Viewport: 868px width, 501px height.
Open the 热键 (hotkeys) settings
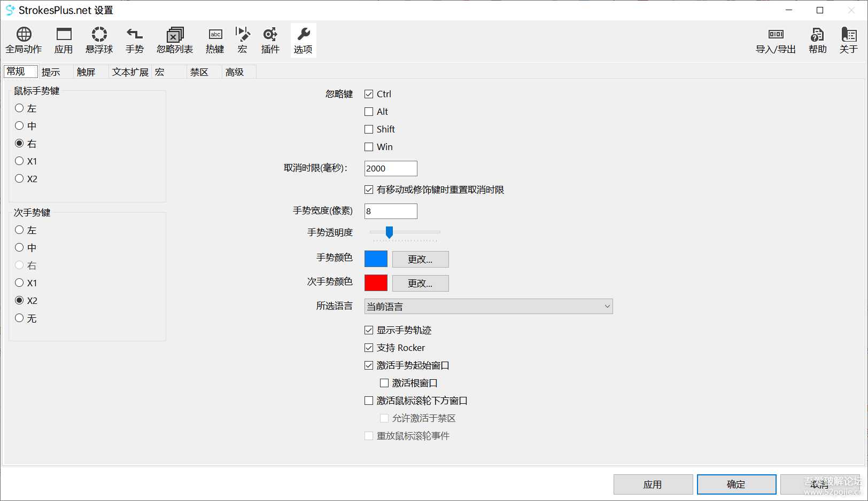pyautogui.click(x=214, y=40)
